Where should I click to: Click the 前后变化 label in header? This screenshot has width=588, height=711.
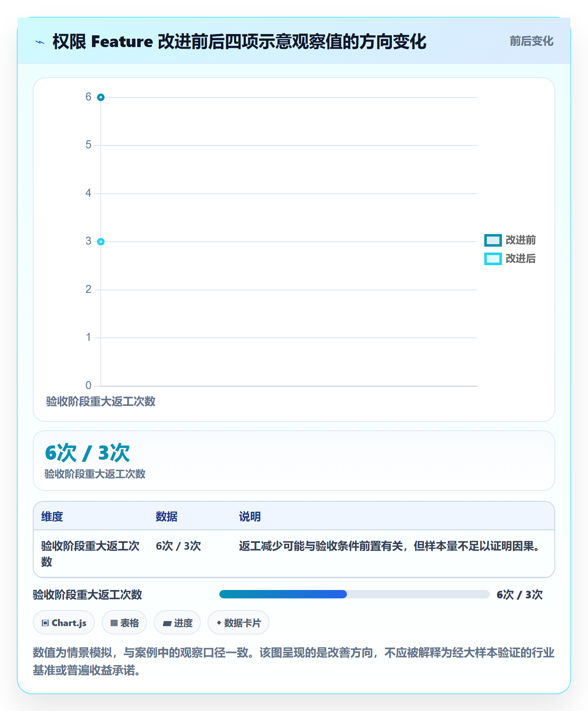coord(531,41)
